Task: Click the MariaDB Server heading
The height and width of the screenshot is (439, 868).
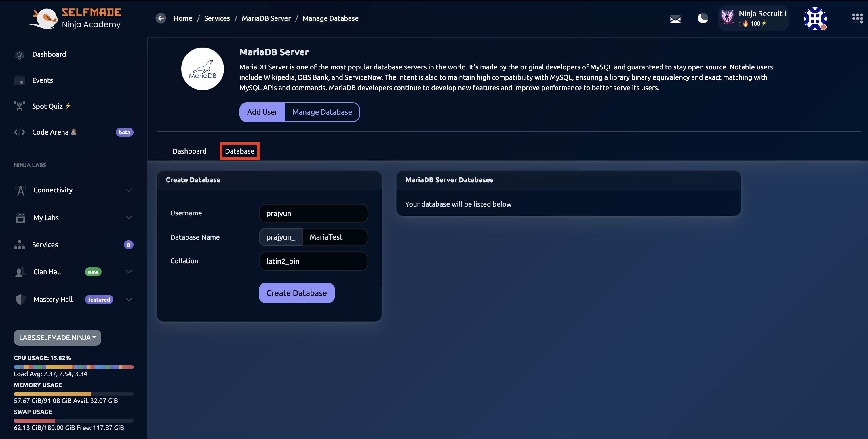Action: (274, 52)
